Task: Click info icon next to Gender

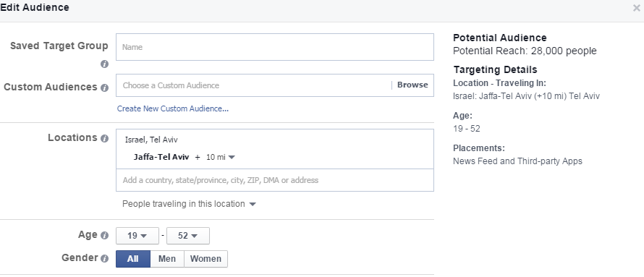Action: pyautogui.click(x=104, y=258)
